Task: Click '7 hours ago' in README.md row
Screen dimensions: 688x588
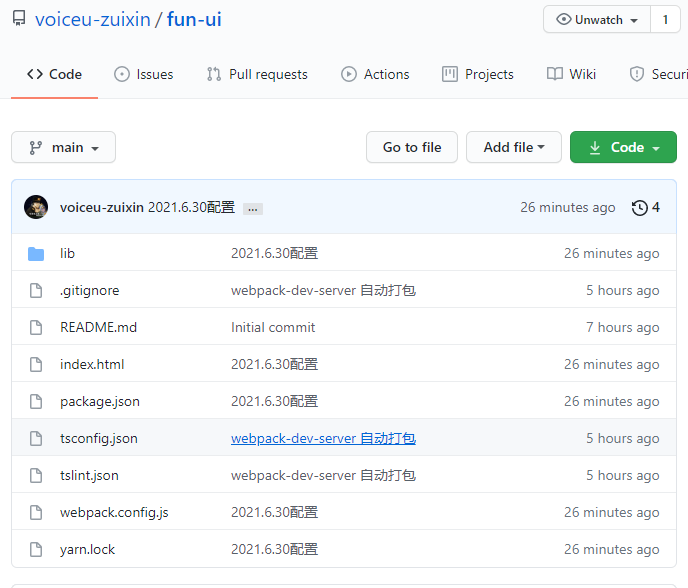Action: click(623, 327)
